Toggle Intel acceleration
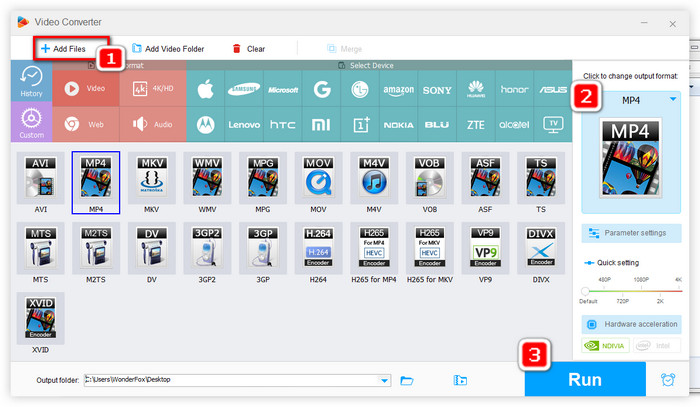This screenshot has width=700, height=407. click(656, 345)
